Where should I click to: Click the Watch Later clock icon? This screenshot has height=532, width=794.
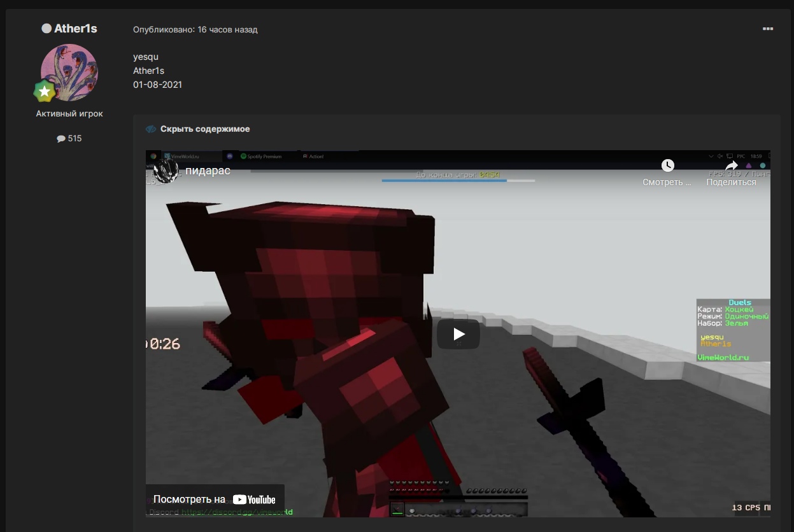pos(667,165)
